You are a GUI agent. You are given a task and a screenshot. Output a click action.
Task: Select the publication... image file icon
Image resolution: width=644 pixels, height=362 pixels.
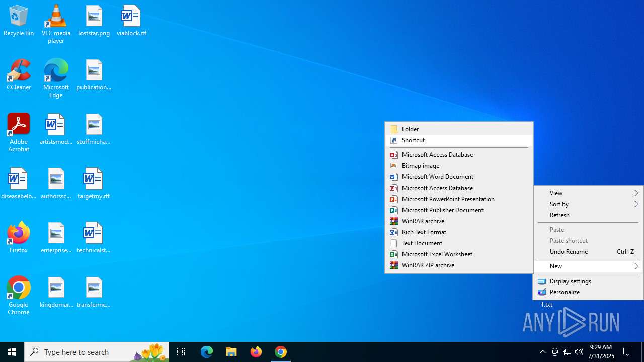coord(94,75)
